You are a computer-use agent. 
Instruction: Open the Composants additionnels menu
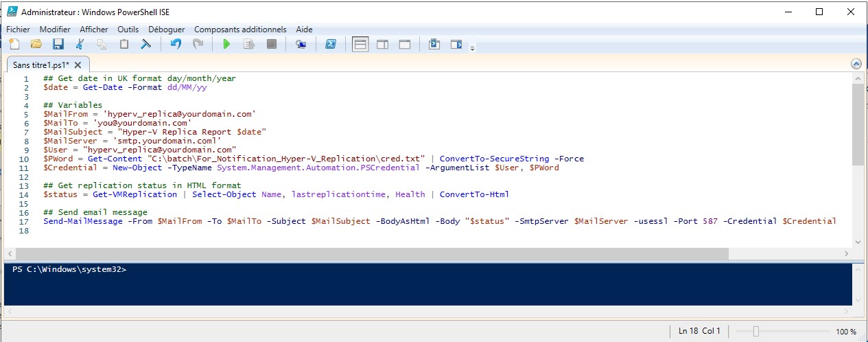pyautogui.click(x=240, y=30)
